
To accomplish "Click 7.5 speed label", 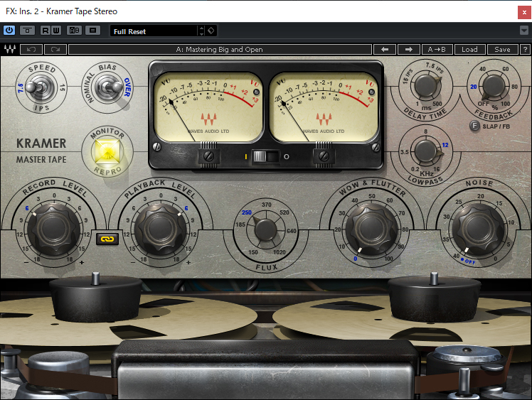I will tap(21, 88).
